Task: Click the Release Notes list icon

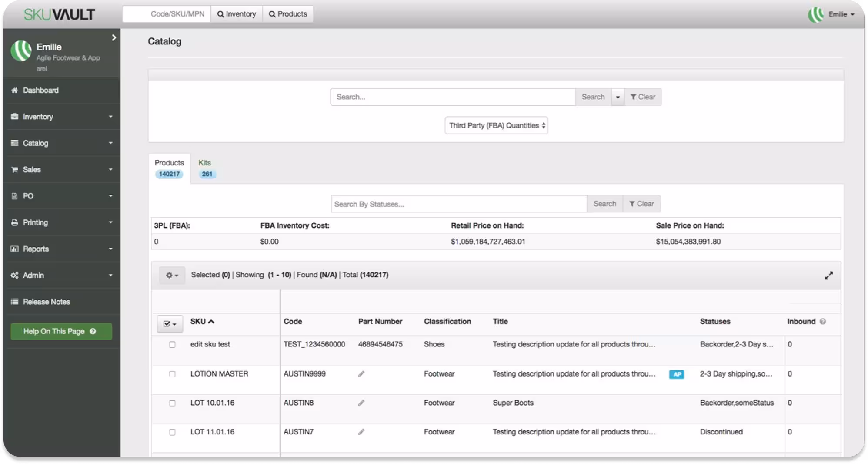Action: pyautogui.click(x=14, y=302)
